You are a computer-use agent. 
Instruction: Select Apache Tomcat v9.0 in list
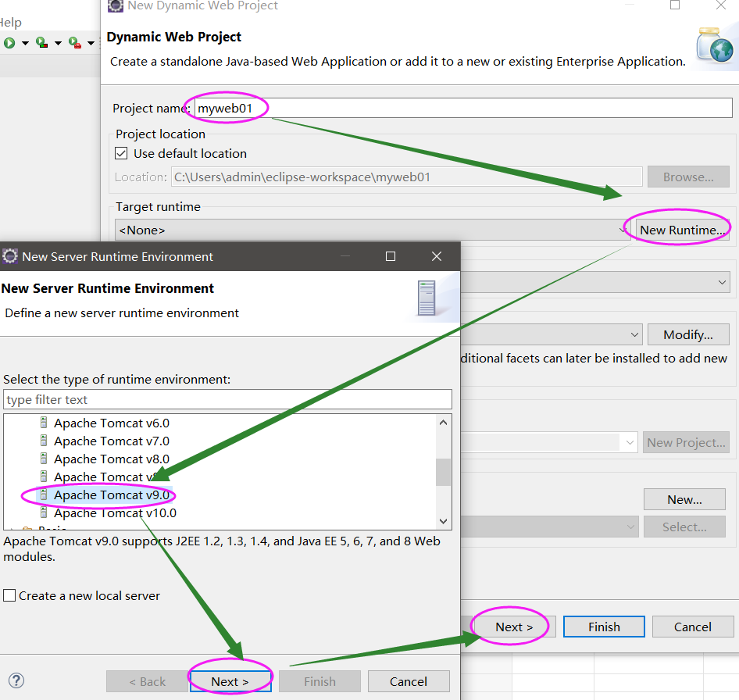pyautogui.click(x=111, y=495)
